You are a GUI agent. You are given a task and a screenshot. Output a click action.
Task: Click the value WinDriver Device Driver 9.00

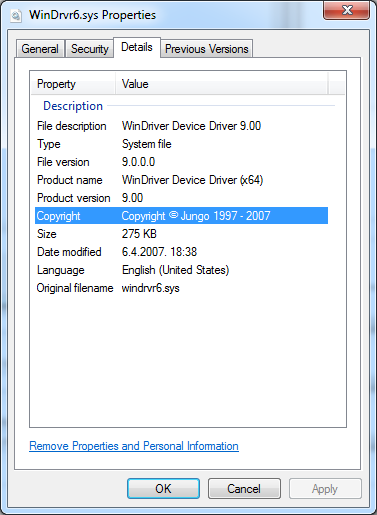coord(191,126)
